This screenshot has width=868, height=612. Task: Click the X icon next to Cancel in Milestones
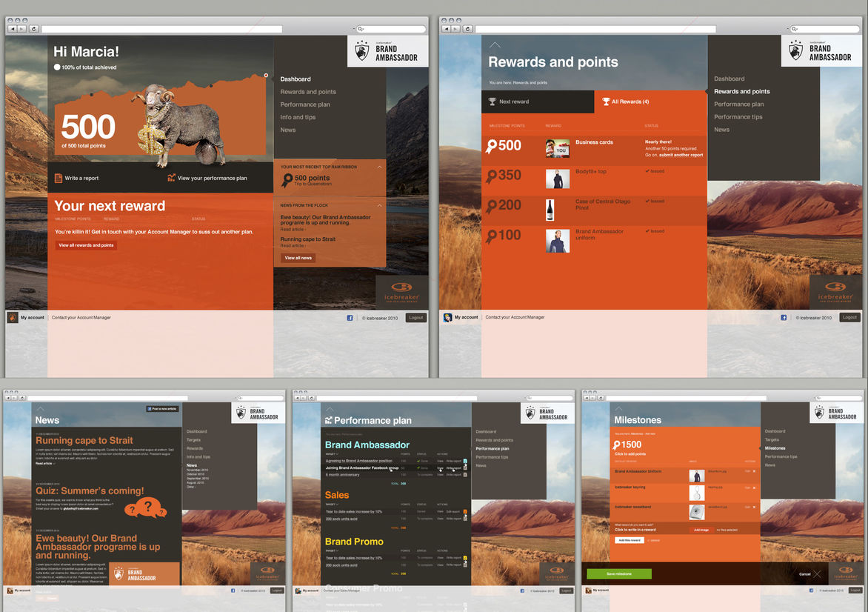pyautogui.click(x=817, y=574)
